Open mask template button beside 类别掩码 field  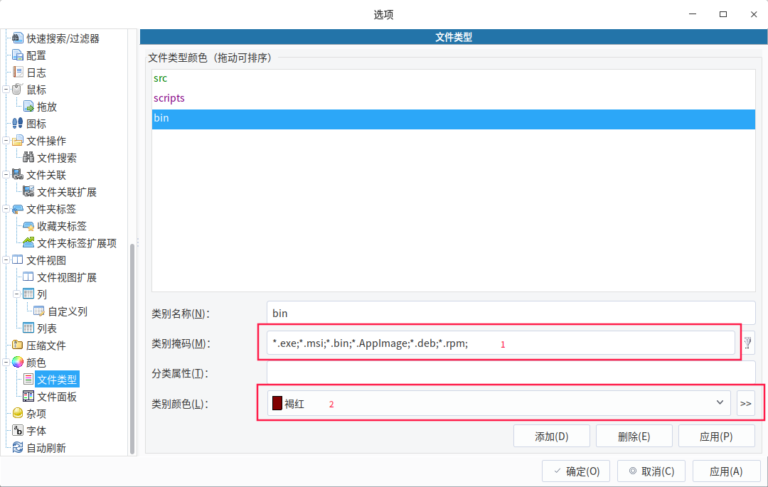click(746, 343)
